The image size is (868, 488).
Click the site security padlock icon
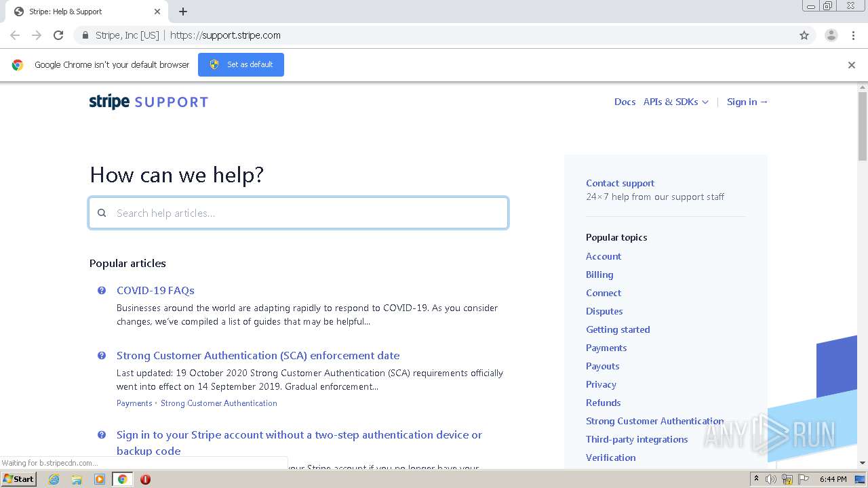pyautogui.click(x=85, y=35)
